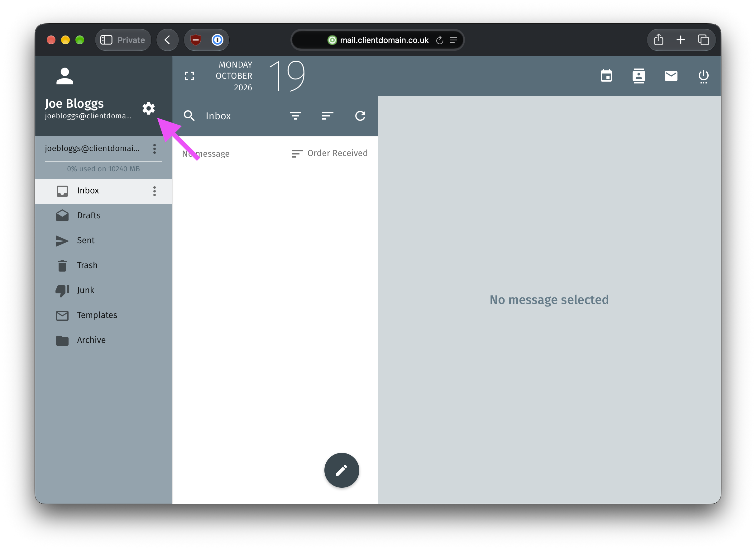Open the Address Book contacts icon
The height and width of the screenshot is (550, 756).
pyautogui.click(x=638, y=76)
